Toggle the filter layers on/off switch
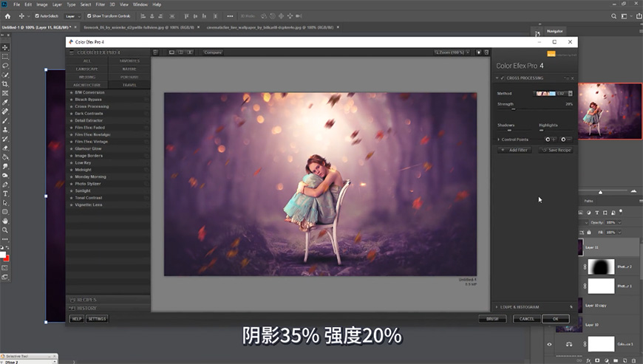 [621, 211]
